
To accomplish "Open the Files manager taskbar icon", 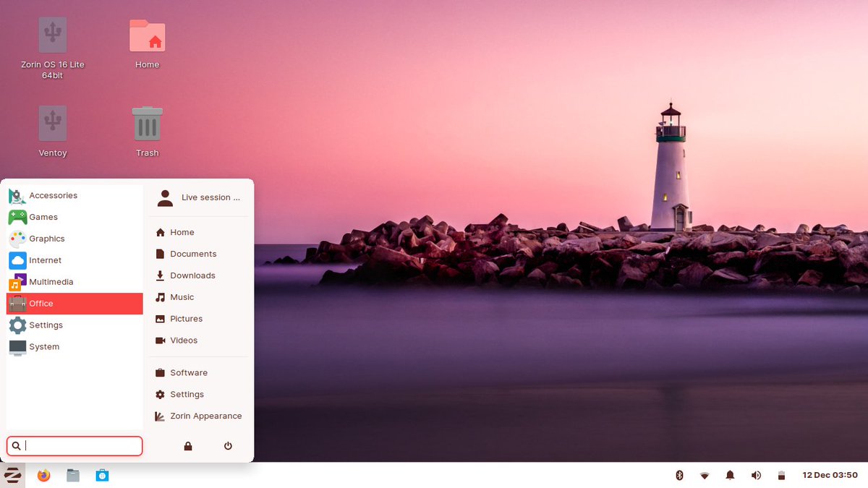I will click(73, 475).
